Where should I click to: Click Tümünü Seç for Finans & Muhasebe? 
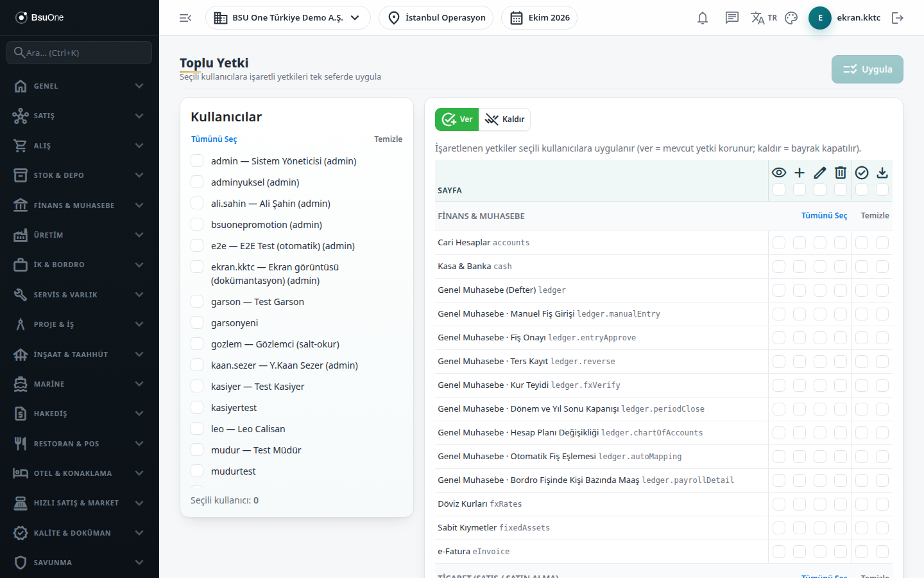coord(825,216)
